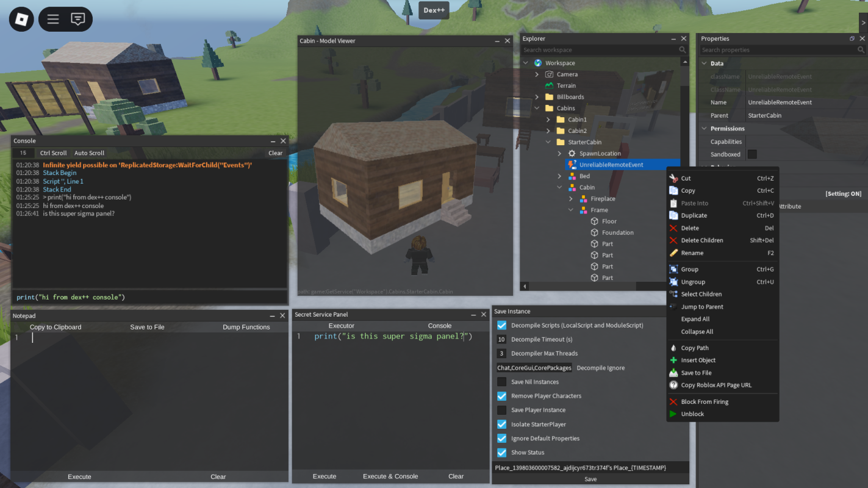Screen dimensions: 868x488
Task: Choose Delete Children from context menu
Action: tap(723, 240)
